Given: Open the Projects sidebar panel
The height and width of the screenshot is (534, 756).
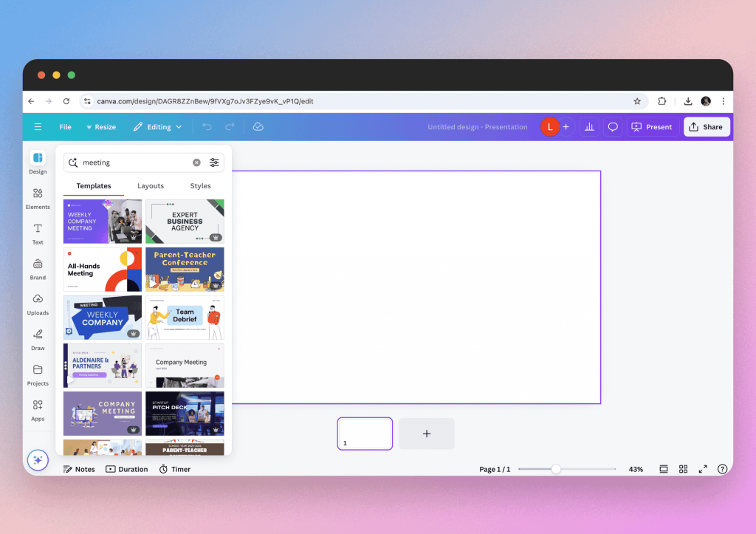Looking at the screenshot, I should 38,375.
